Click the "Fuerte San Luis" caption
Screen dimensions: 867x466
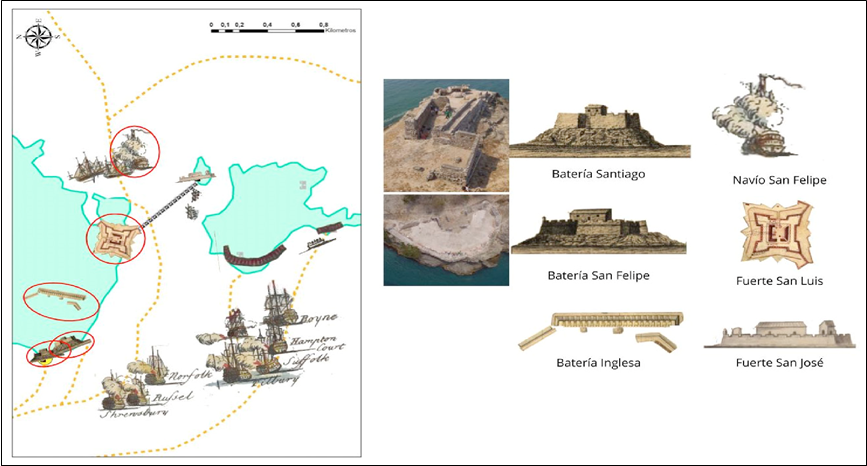tap(778, 281)
